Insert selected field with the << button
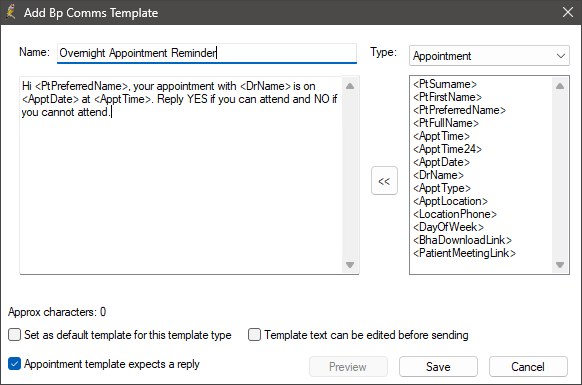This screenshot has width=582, height=385. 384,181
